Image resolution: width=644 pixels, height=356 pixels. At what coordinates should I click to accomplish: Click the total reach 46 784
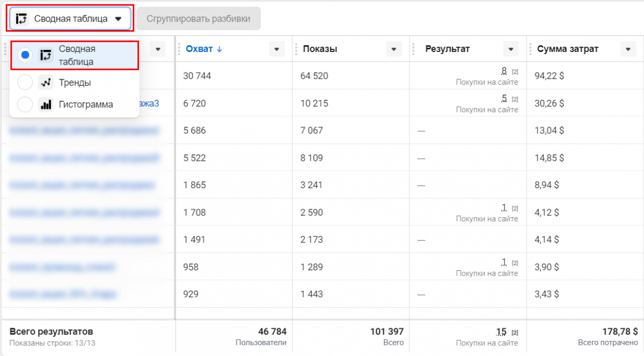[x=272, y=331]
